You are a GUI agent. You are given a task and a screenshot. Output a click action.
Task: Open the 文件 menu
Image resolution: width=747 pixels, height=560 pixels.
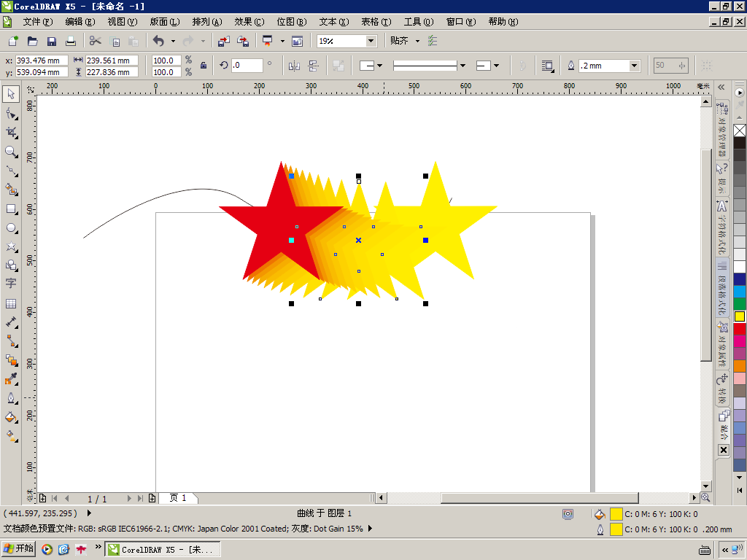click(x=38, y=22)
